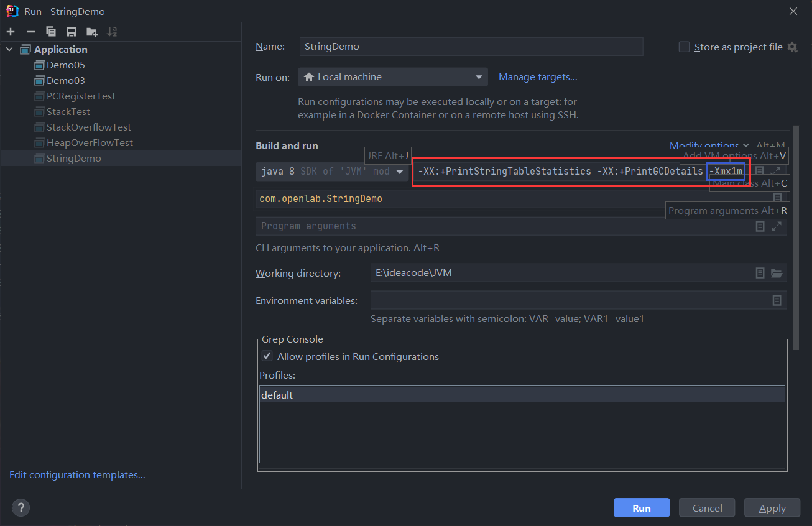Click the Grep Console group label
The width and height of the screenshot is (812, 526).
[x=292, y=339]
